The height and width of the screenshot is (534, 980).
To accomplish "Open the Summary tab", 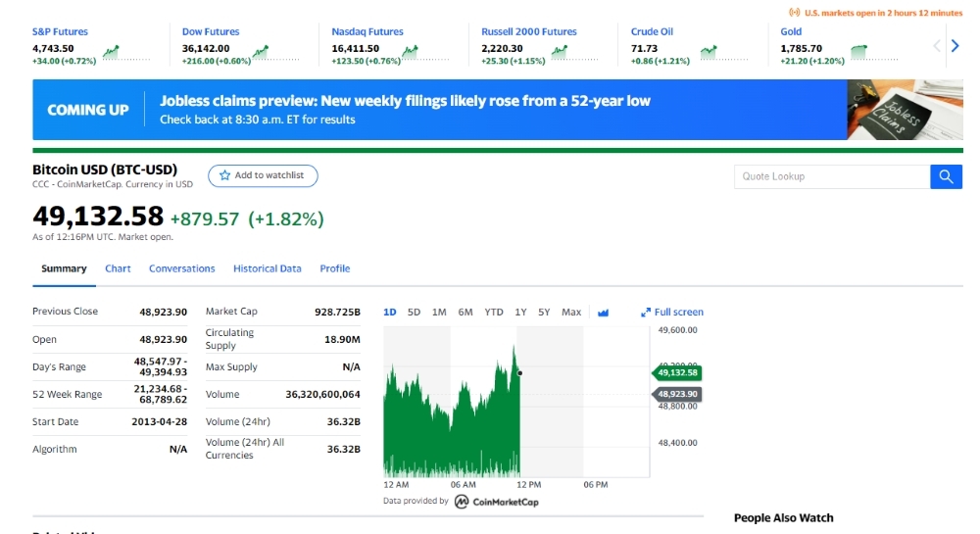I will [x=64, y=268].
